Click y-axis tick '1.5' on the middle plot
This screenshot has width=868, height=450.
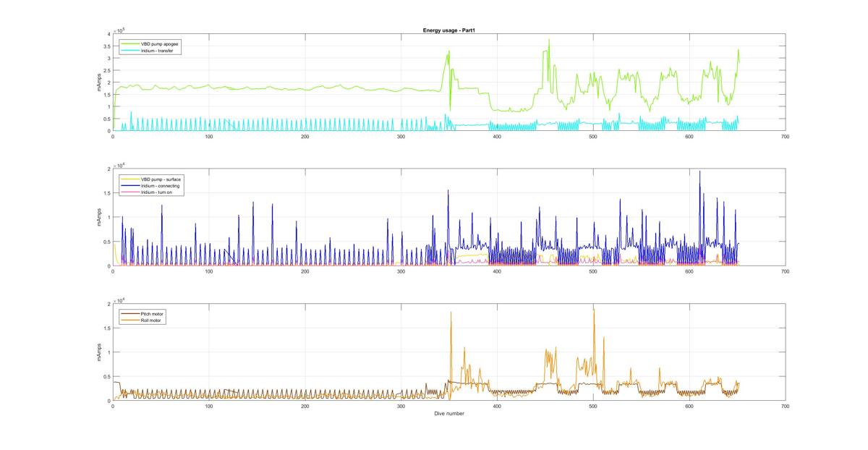106,193
